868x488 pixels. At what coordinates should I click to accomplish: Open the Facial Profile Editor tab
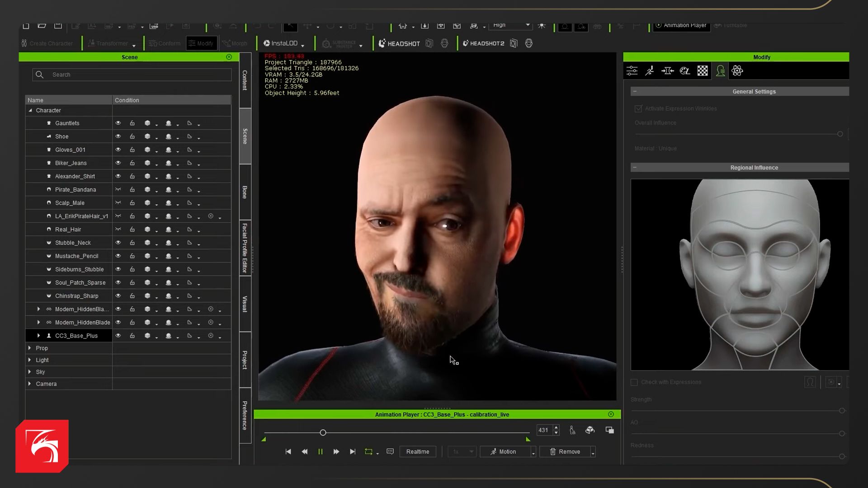[x=245, y=248]
